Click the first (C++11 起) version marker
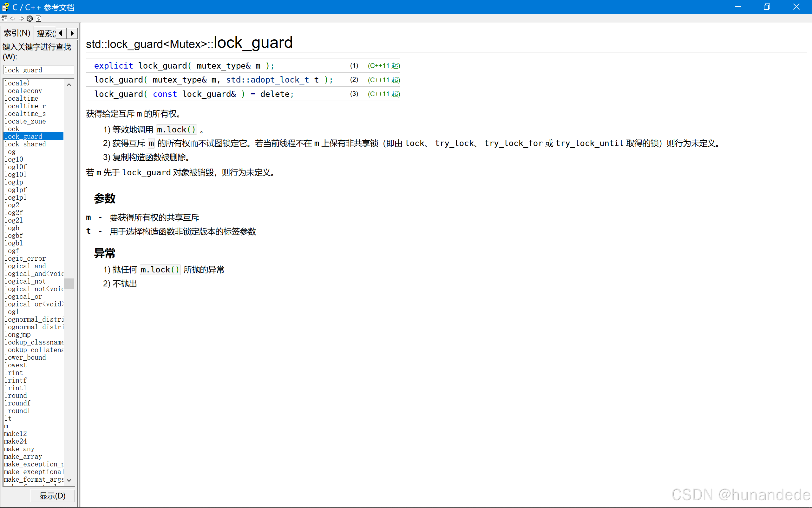Viewport: 812px width, 508px height. tap(384, 65)
